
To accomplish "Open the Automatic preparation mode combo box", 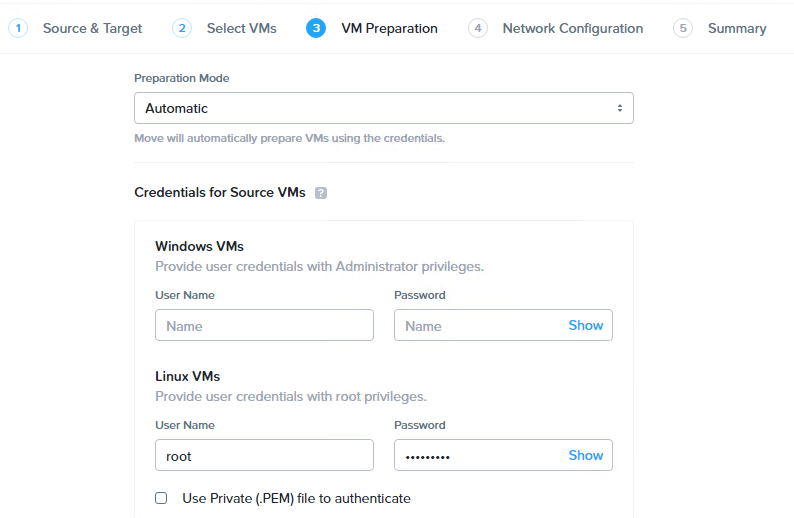I will tap(383, 108).
